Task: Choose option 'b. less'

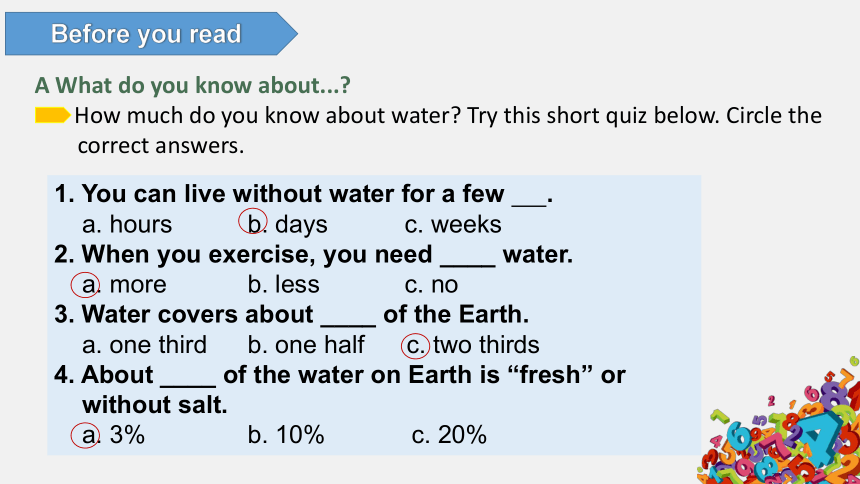Action: tap(283, 284)
